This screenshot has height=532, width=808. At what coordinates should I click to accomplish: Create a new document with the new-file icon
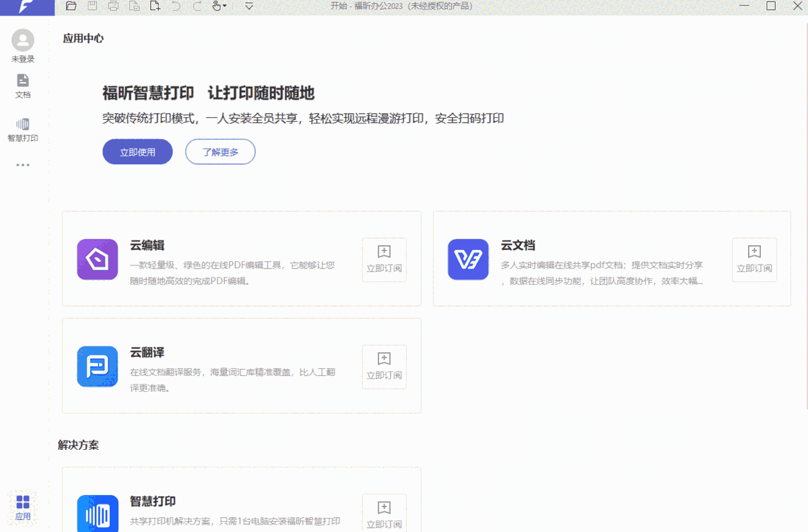coord(155,6)
